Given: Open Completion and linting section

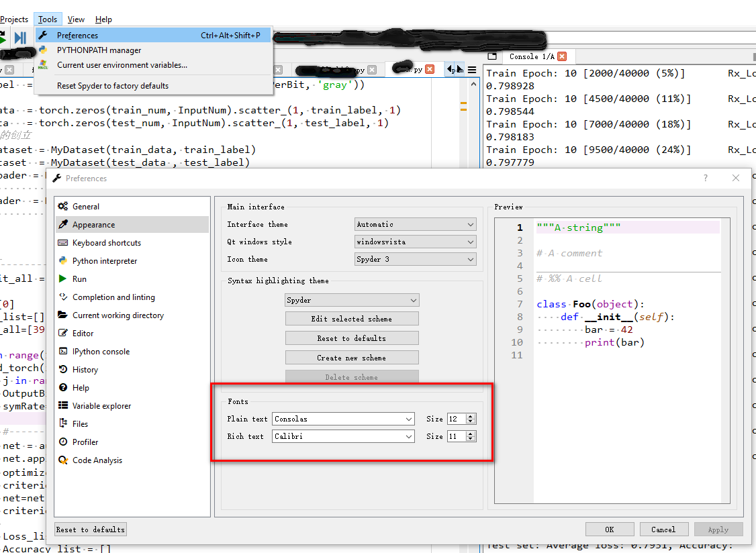Looking at the screenshot, I should [x=132, y=297].
